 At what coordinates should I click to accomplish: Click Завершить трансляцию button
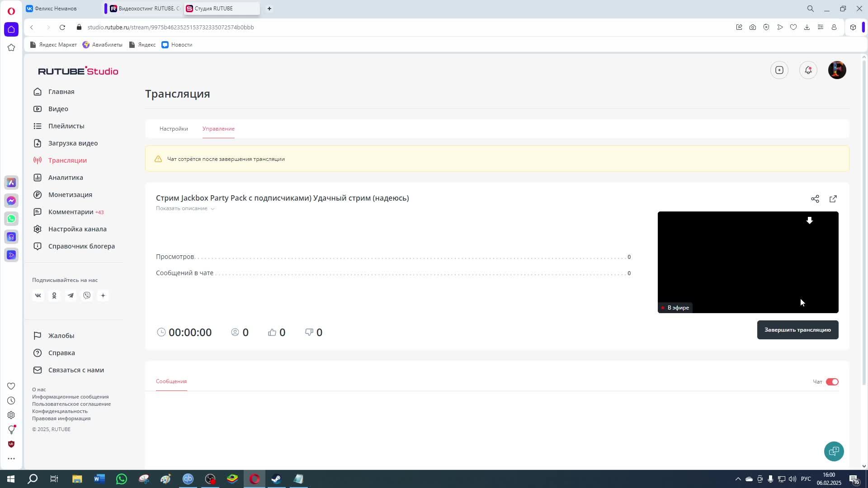(797, 330)
